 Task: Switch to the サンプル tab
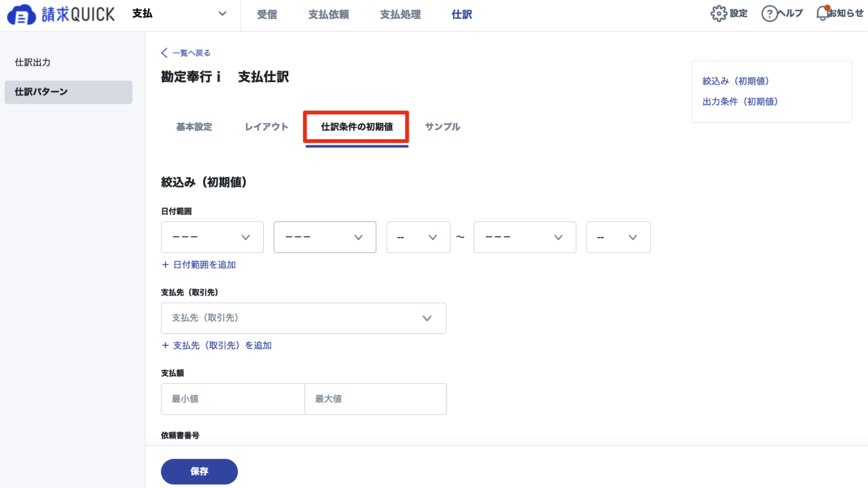(443, 127)
